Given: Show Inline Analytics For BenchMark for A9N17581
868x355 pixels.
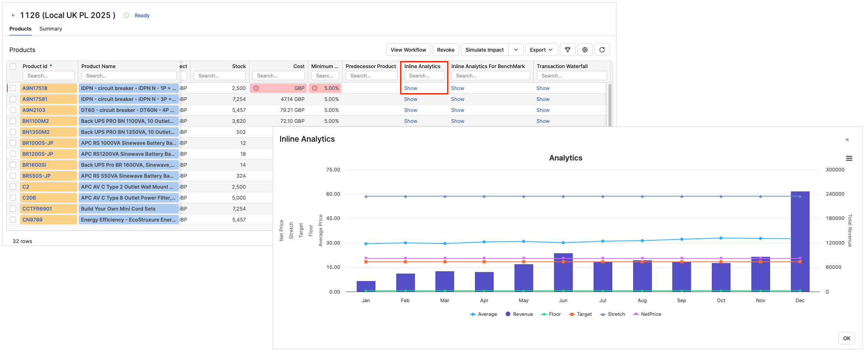Looking at the screenshot, I should (457, 99).
